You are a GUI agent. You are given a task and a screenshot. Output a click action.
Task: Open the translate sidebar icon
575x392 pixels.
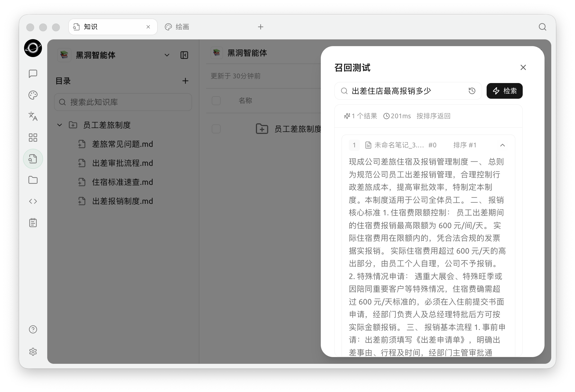point(33,116)
